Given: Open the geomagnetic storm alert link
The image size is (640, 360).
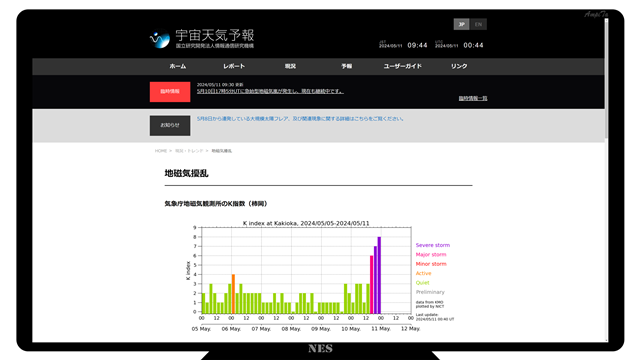Looking at the screenshot, I should (x=270, y=91).
